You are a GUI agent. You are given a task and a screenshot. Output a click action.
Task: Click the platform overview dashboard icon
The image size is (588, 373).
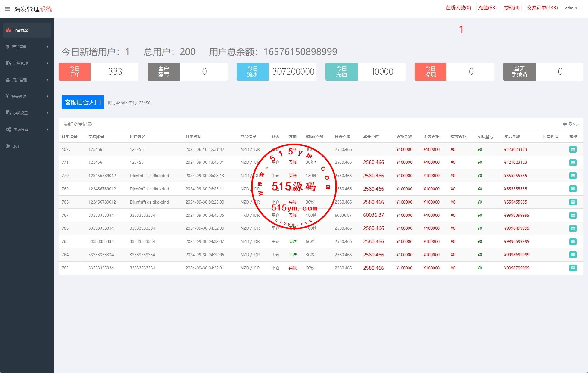pos(8,30)
